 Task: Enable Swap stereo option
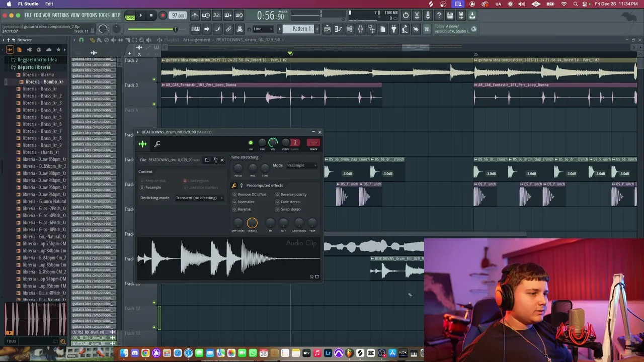point(288,209)
